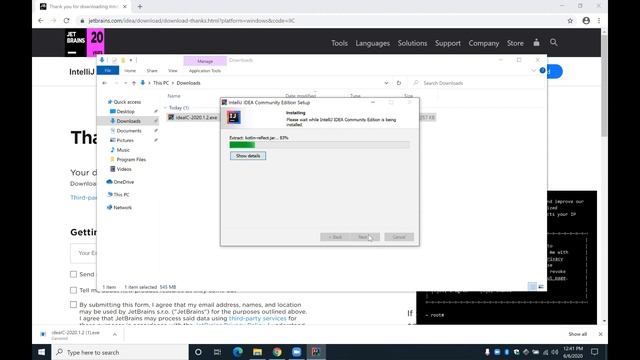The width and height of the screenshot is (640, 360).
Task: Open Videos folder in sidebar
Action: (x=124, y=169)
